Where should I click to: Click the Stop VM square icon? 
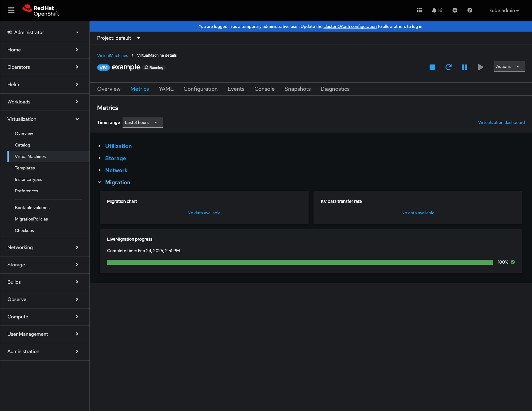click(432, 67)
